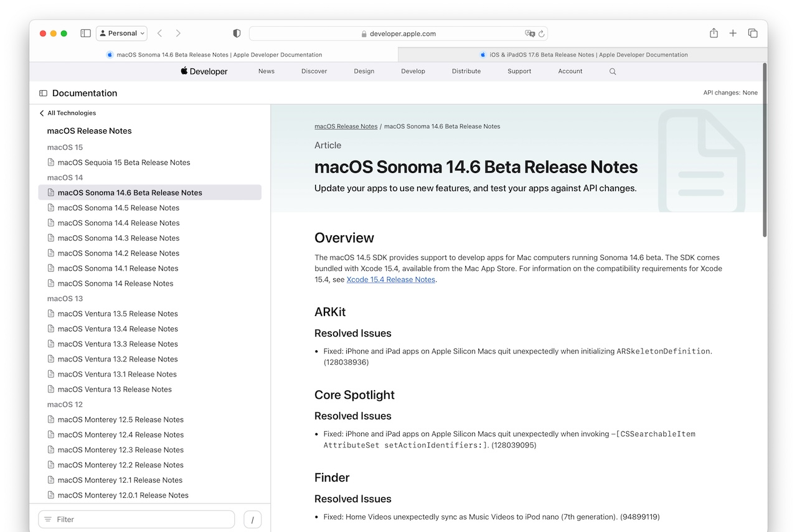Open macOS Sonoma 14.1 Release Notes
797x532 pixels.
coord(118,268)
